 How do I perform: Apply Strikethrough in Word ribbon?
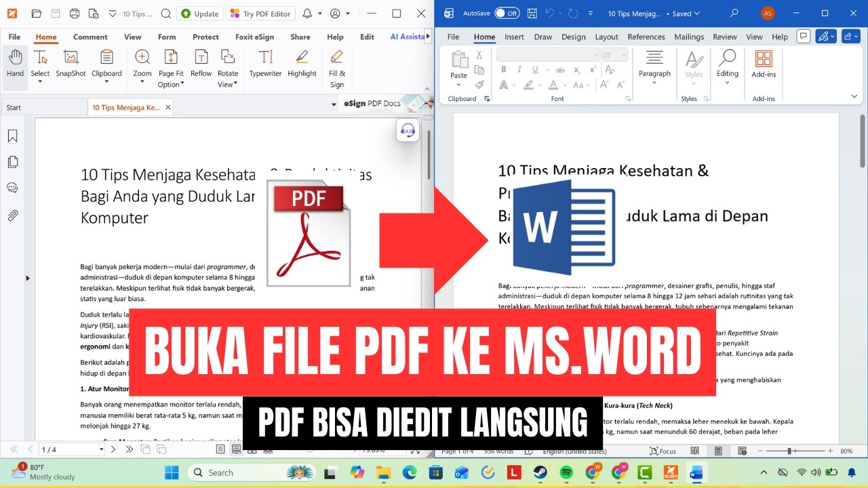(x=559, y=70)
